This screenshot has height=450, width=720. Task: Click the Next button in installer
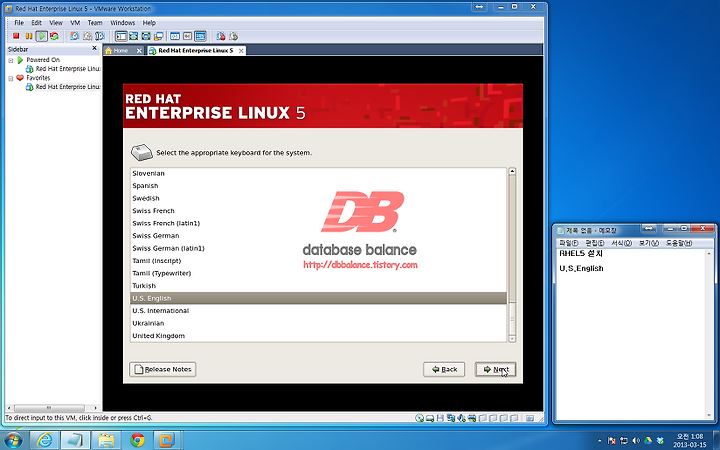pos(495,369)
